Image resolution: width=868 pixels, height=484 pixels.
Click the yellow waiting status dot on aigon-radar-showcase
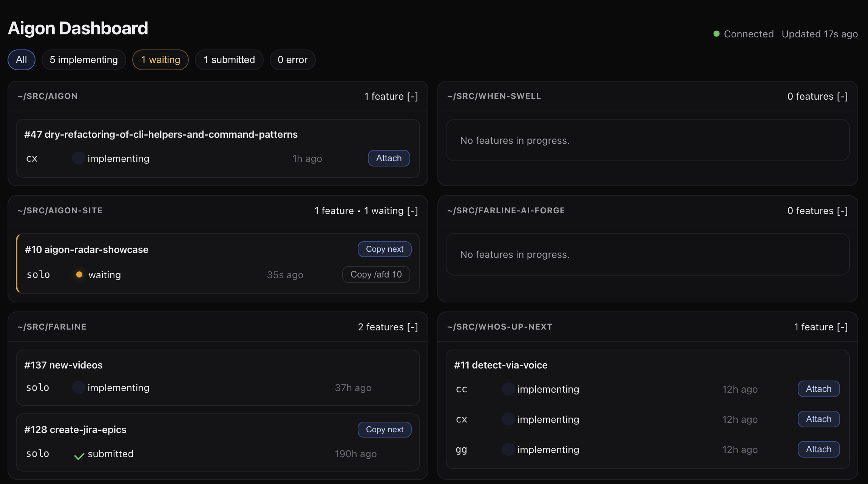(79, 274)
